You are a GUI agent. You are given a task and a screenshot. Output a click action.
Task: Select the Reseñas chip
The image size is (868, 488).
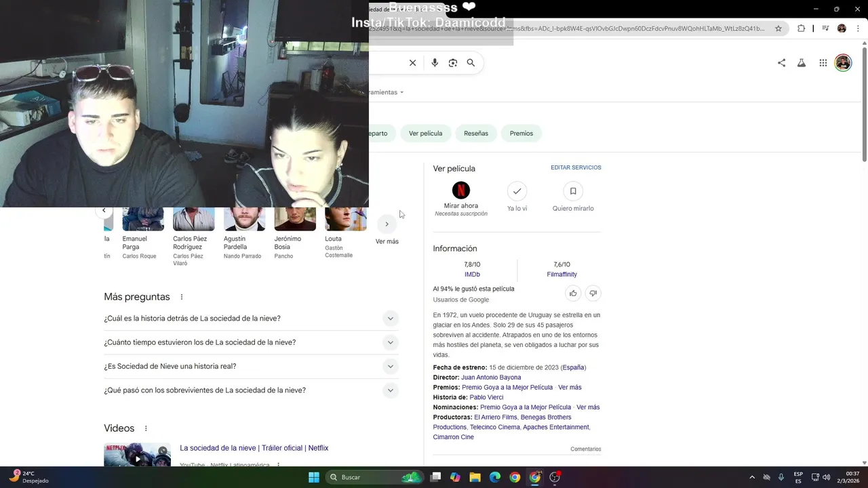(x=476, y=134)
